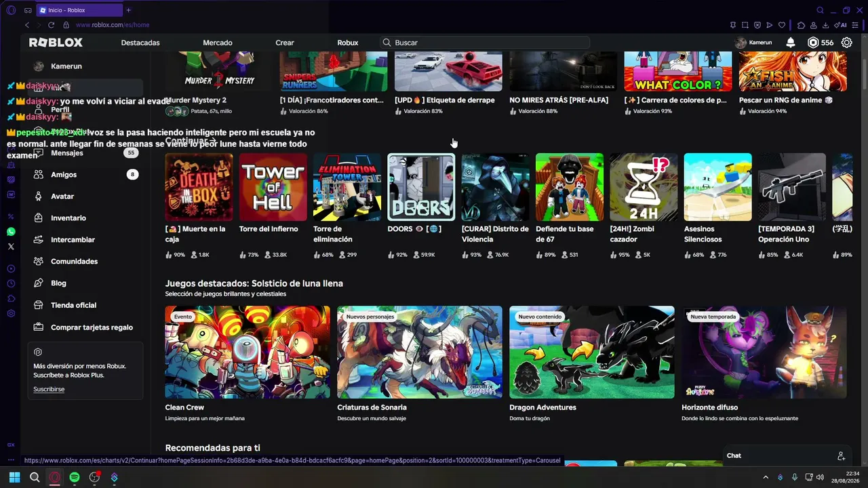Screen dimensions: 868x488
Task: Open the Roblox notifications bell
Action: [790, 42]
